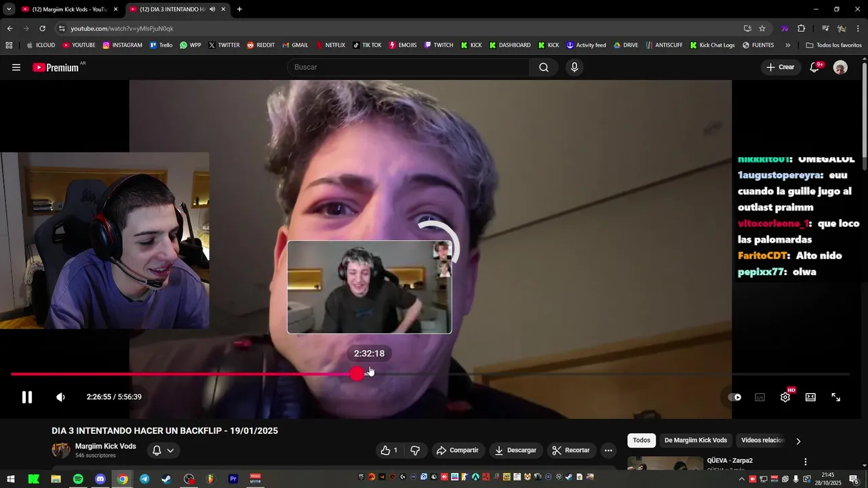Click the YouTube Premium logo
Viewport: 868px width, 488px height.
56,67
